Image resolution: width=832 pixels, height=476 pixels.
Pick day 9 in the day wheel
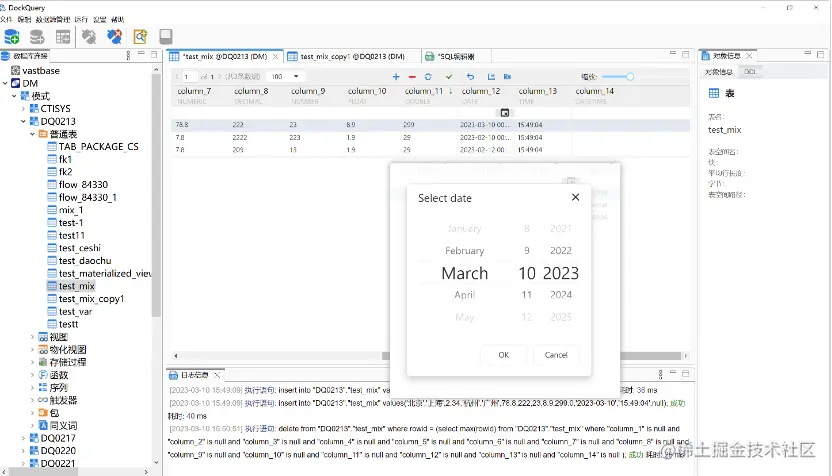tap(526, 251)
